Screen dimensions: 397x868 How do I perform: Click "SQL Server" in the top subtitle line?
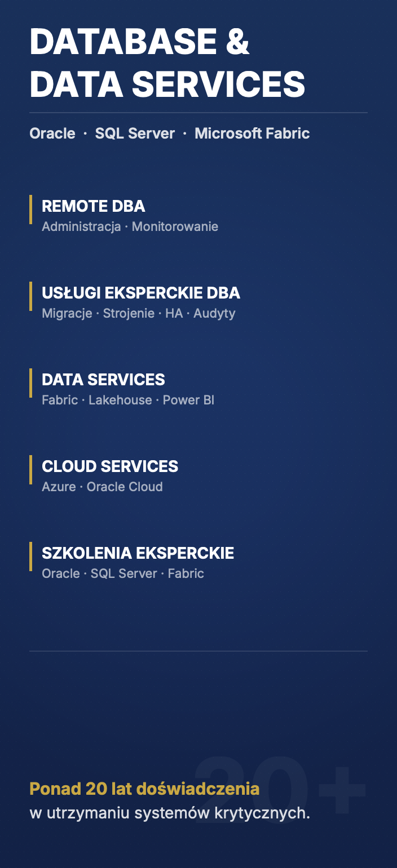(x=135, y=133)
